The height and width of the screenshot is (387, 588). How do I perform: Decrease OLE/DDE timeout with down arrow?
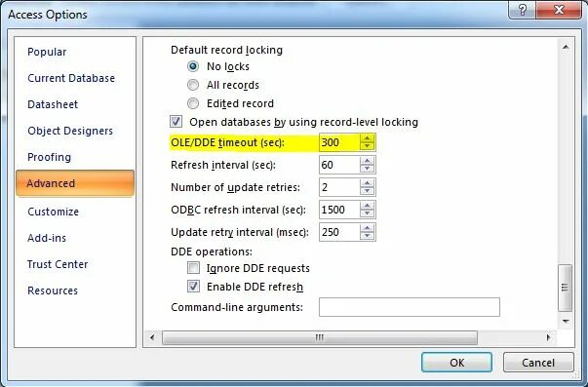(x=367, y=146)
